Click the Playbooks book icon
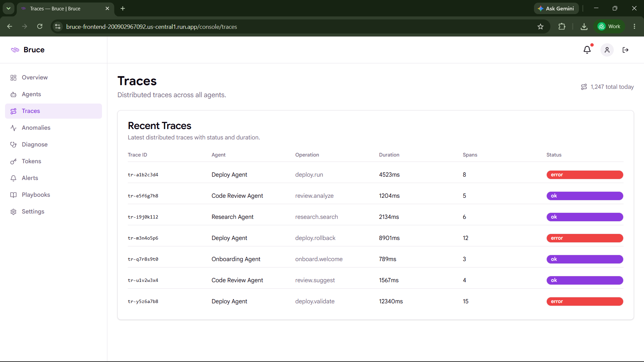Image resolution: width=644 pixels, height=362 pixels. 13,195
